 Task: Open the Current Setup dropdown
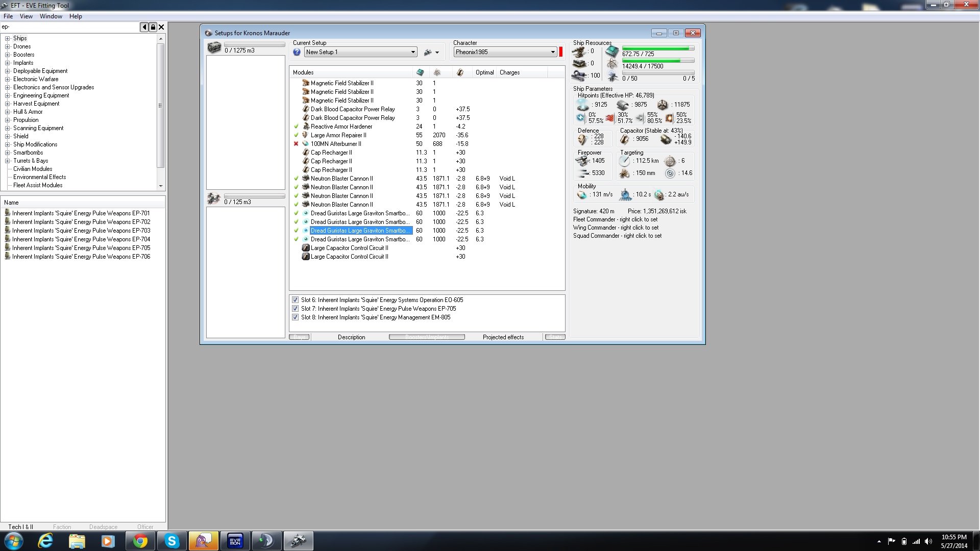[x=412, y=52]
